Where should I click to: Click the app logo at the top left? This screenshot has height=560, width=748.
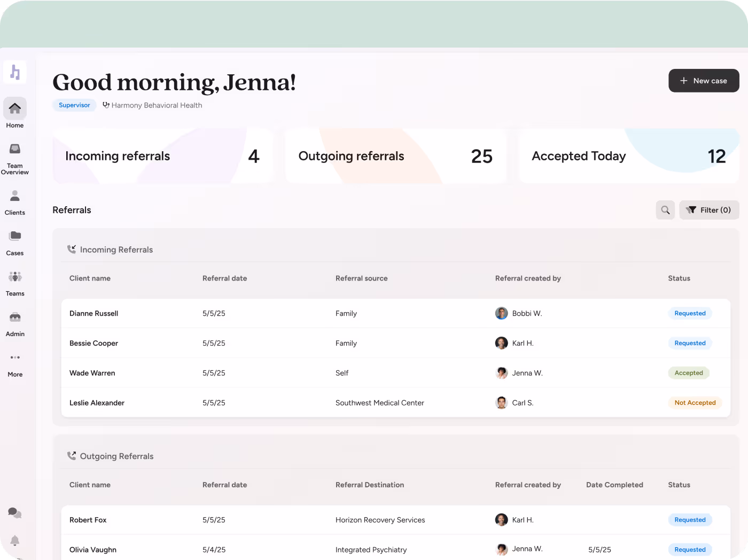[x=14, y=72]
